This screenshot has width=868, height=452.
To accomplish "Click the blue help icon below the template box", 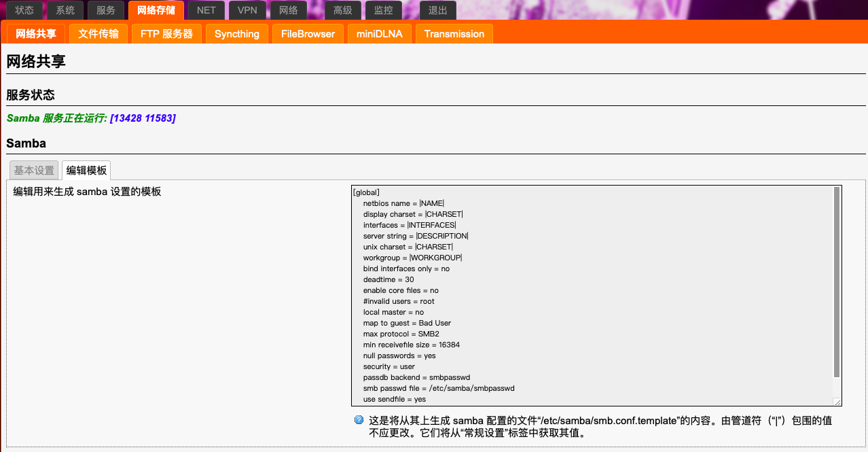I will pyautogui.click(x=359, y=419).
